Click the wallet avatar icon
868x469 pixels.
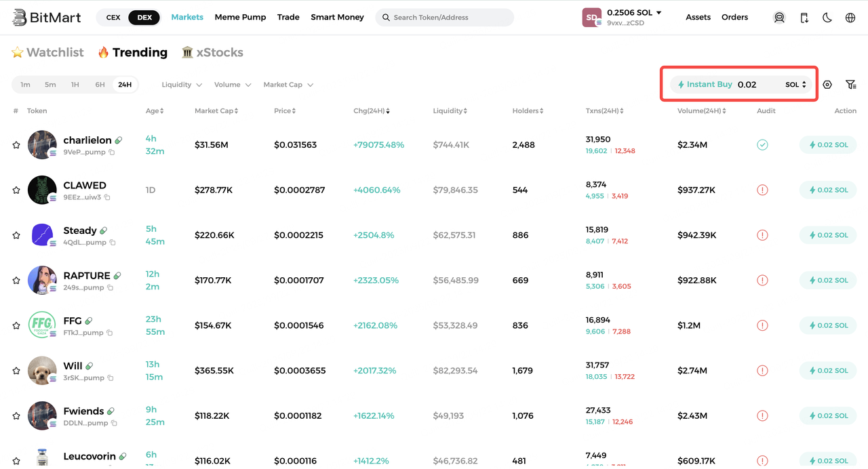tap(591, 18)
